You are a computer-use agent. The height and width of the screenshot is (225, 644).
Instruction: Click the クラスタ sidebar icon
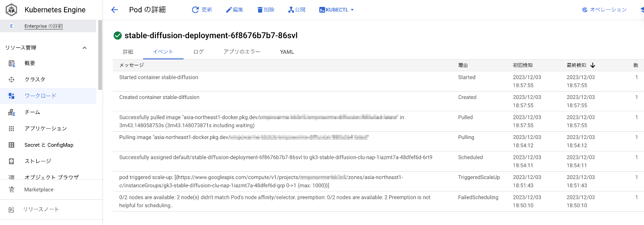12,80
